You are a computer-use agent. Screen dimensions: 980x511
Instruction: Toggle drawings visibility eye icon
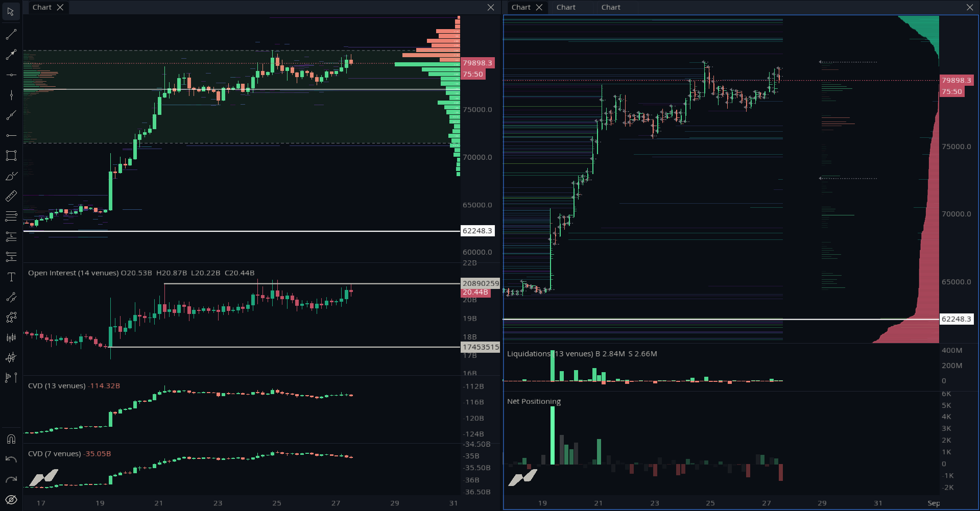click(11, 500)
